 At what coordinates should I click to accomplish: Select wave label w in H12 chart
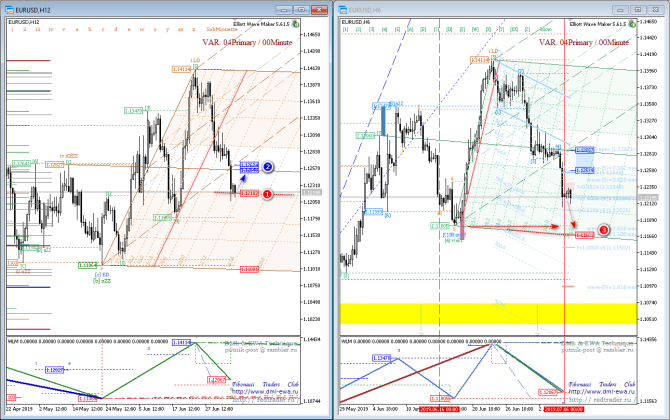pyautogui.click(x=142, y=29)
